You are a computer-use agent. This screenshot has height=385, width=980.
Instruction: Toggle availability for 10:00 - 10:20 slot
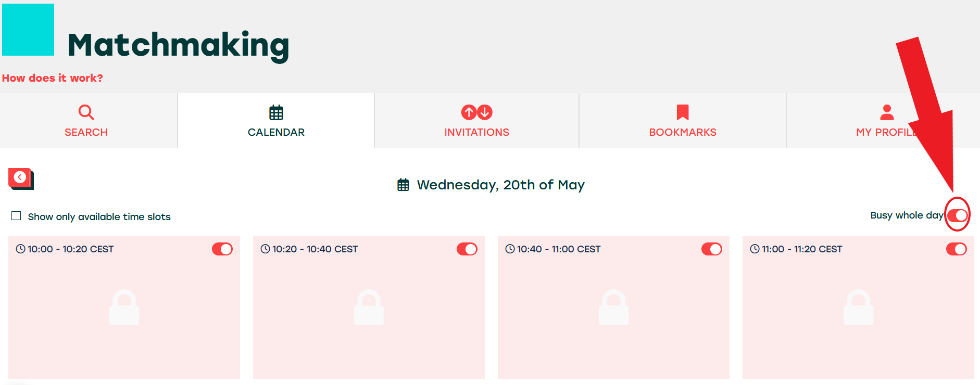222,249
